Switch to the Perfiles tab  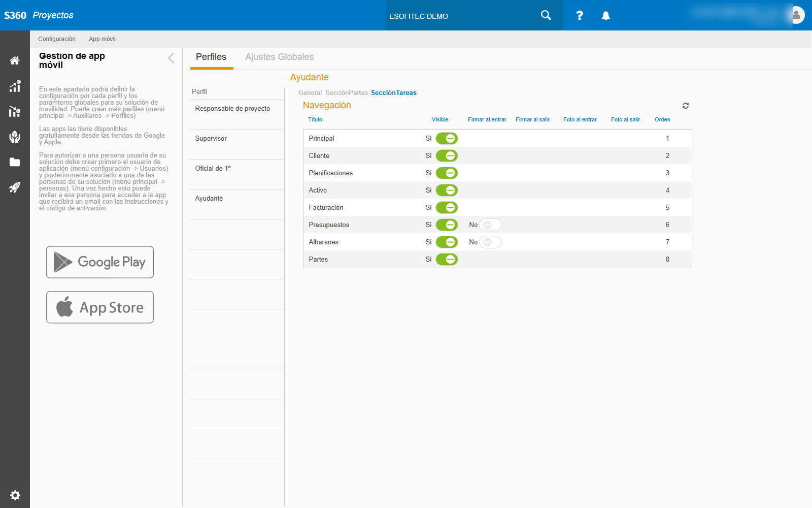211,57
